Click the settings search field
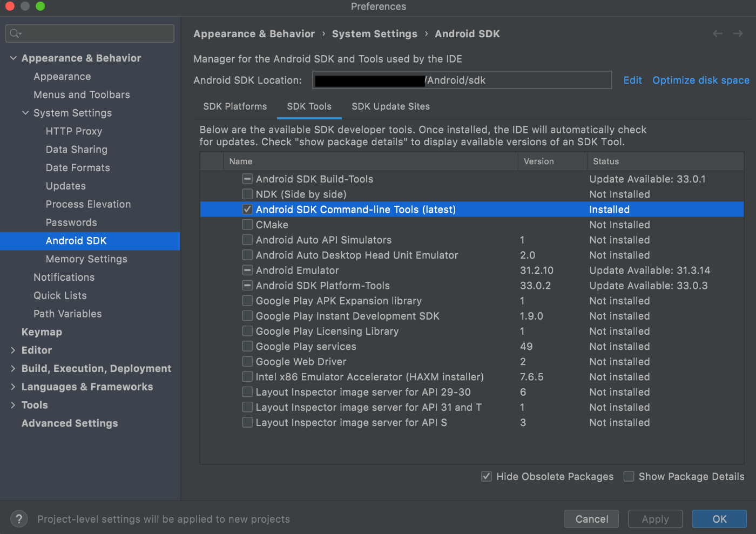The height and width of the screenshot is (534, 756). [90, 33]
